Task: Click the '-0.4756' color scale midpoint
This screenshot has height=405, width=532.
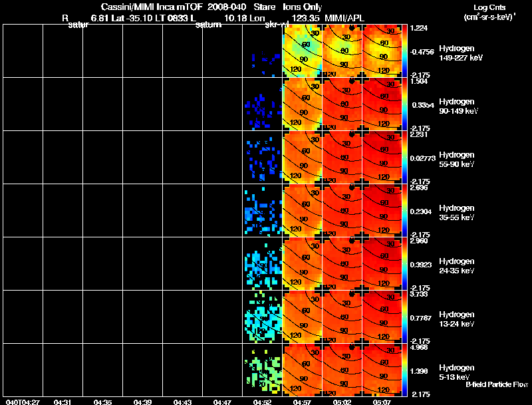Action: pos(422,52)
